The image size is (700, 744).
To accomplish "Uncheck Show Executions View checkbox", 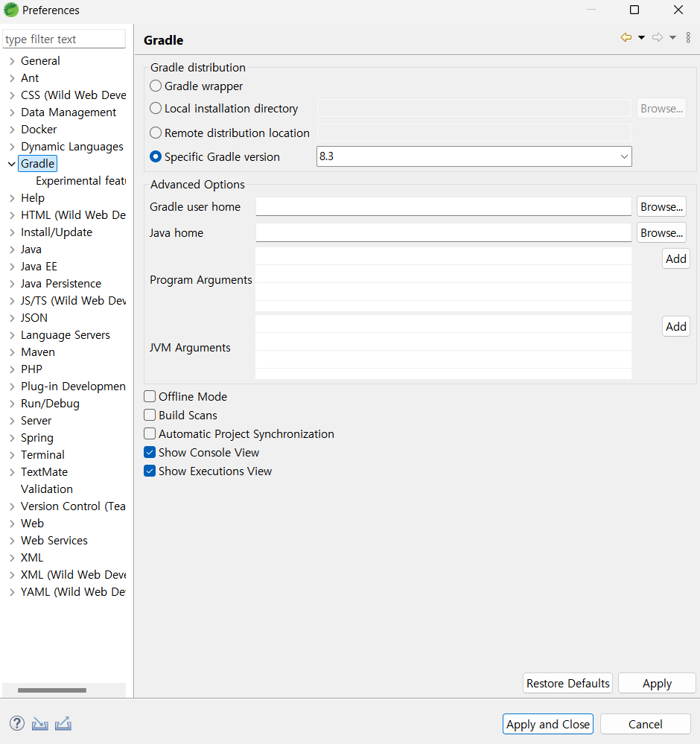I will click(x=150, y=471).
